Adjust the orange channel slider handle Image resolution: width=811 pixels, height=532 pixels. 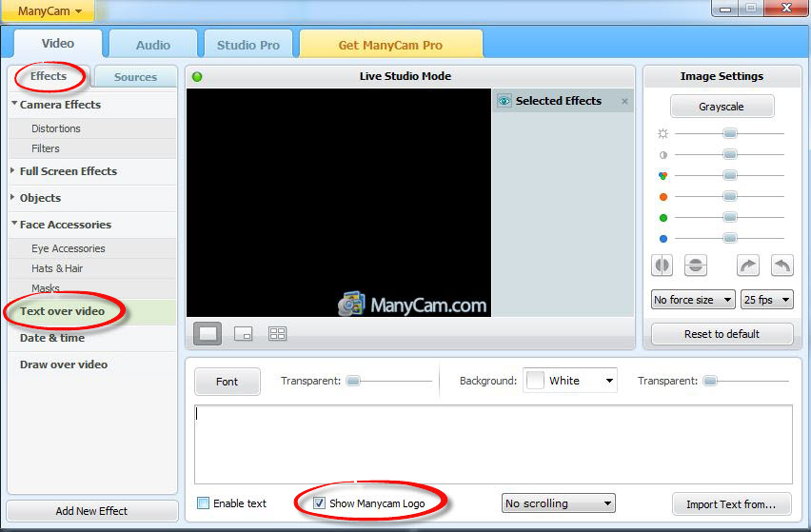(x=730, y=196)
